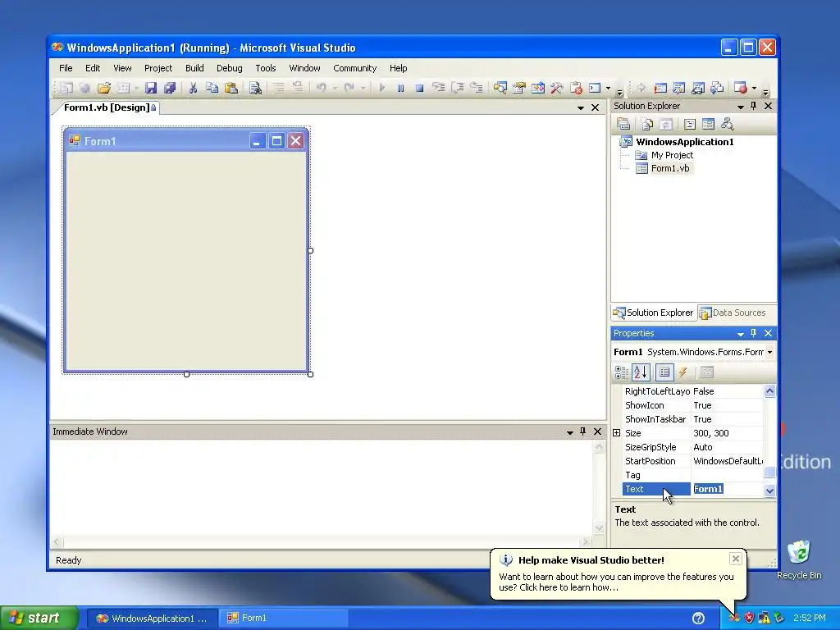
Task: Open the Project menu
Action: [158, 68]
